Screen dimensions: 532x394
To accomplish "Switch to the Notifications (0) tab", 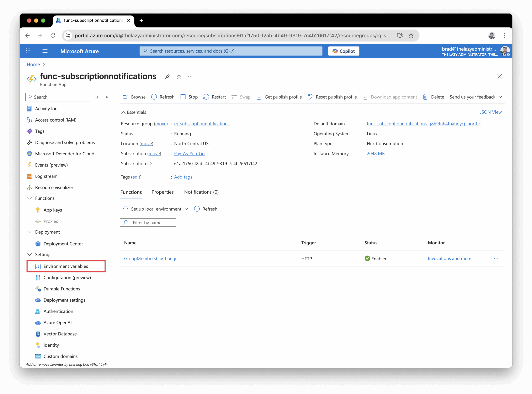I will coord(201,192).
